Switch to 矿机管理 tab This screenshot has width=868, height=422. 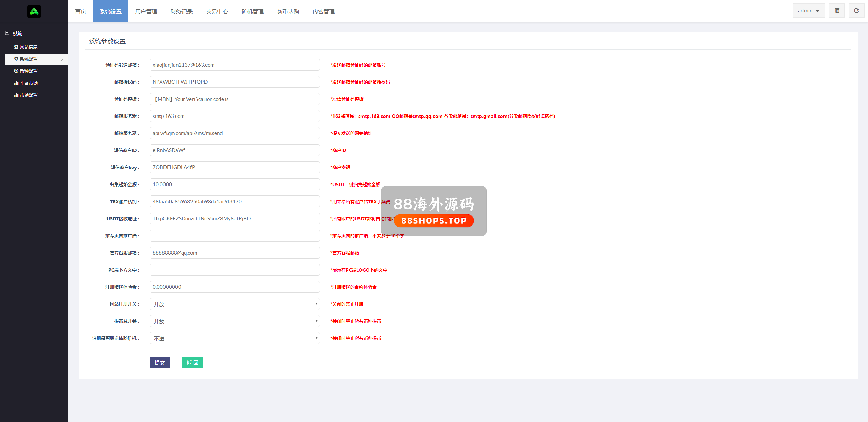pyautogui.click(x=252, y=11)
